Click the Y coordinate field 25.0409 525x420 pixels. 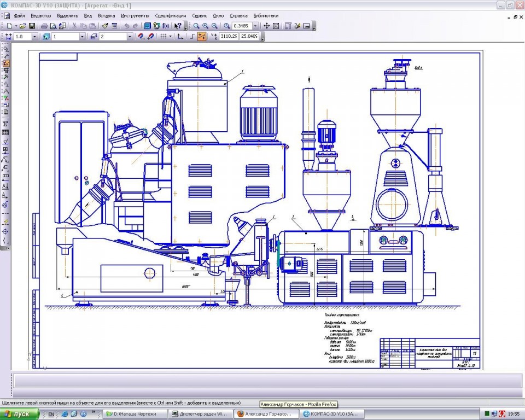click(x=249, y=37)
